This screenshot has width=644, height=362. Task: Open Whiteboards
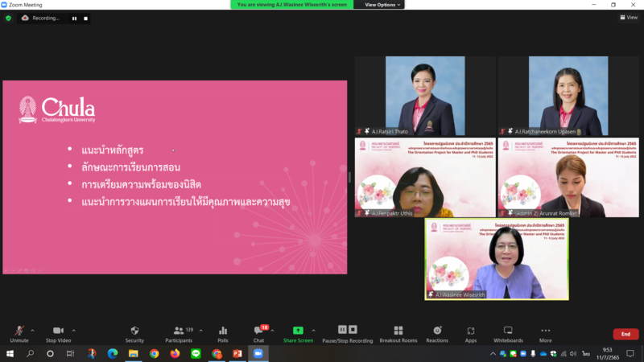[508, 333]
